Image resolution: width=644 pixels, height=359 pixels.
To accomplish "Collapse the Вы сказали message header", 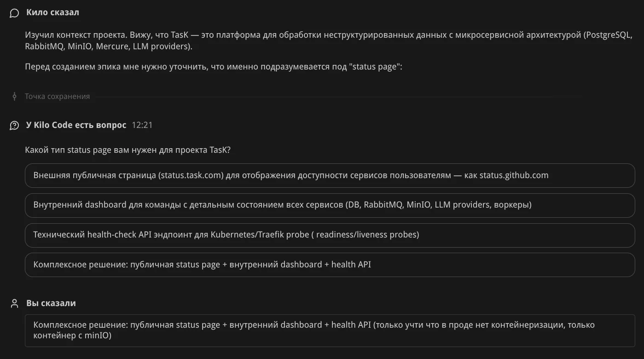I will [x=51, y=303].
